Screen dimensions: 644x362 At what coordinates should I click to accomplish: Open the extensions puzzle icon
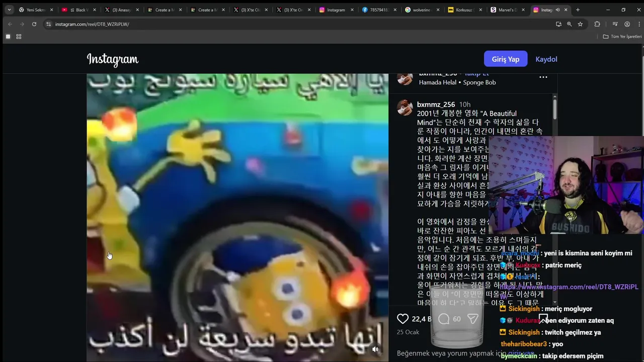pyautogui.click(x=597, y=24)
